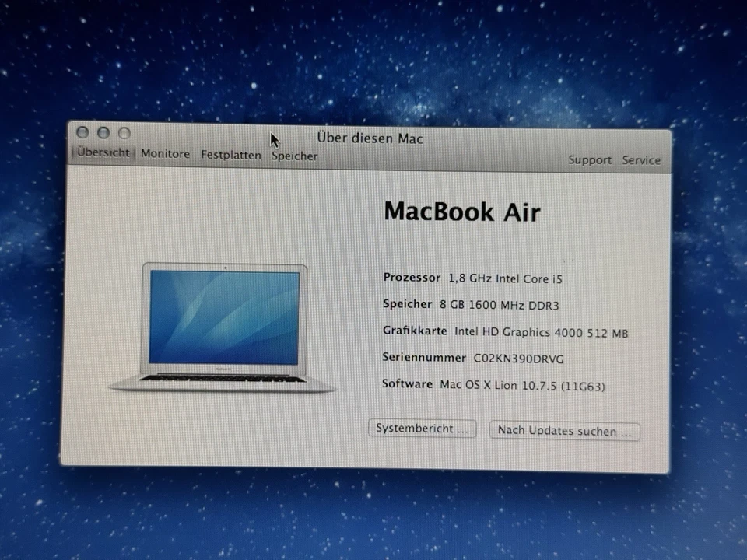
Task: Click Nach Updates suchen button
Action: [565, 431]
